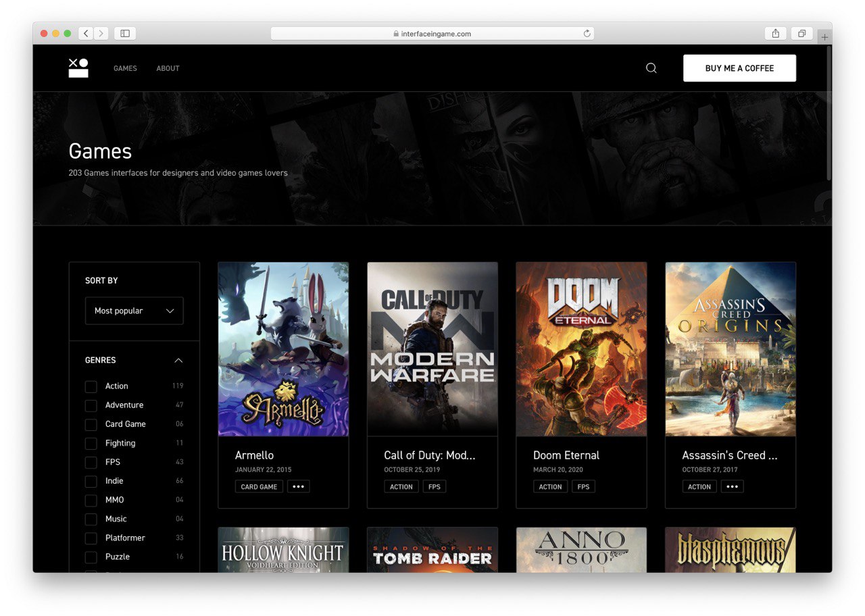Click the lock icon in the address bar

coord(396,34)
